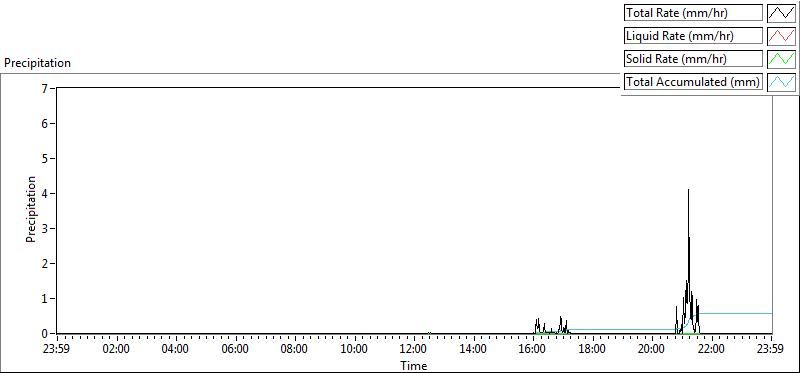Click the 23:59 start time on the X axis
The height and width of the screenshot is (373, 800).
pos(57,350)
